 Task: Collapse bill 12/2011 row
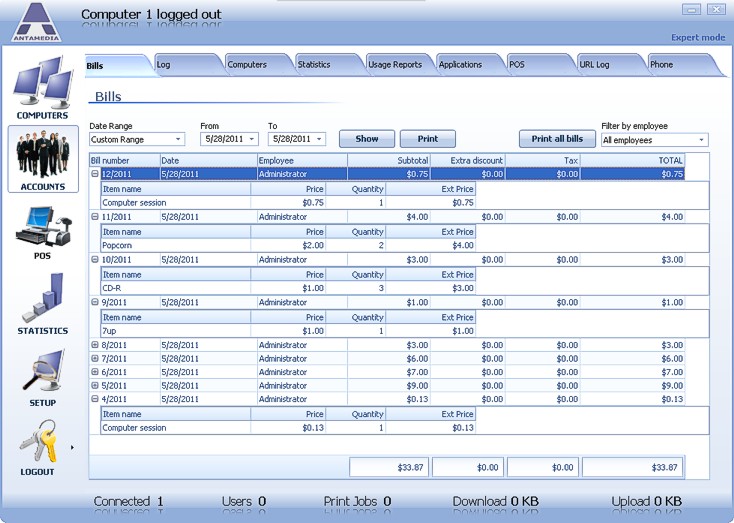[x=95, y=174]
